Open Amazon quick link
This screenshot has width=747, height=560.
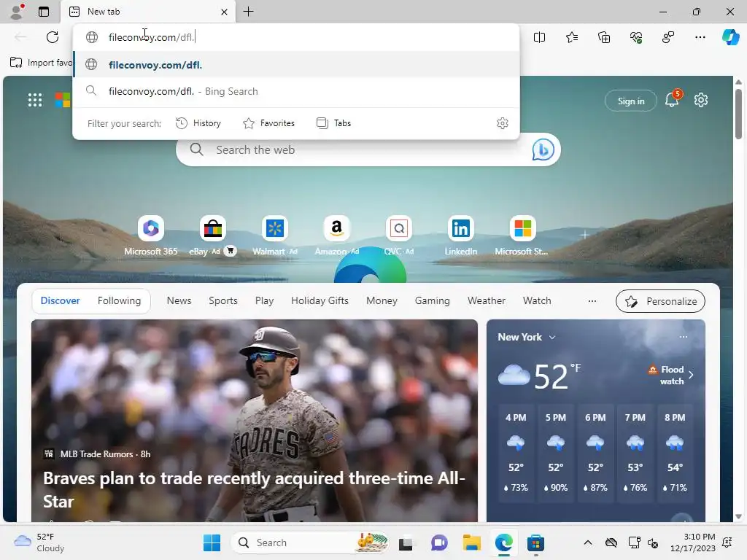pyautogui.click(x=337, y=236)
